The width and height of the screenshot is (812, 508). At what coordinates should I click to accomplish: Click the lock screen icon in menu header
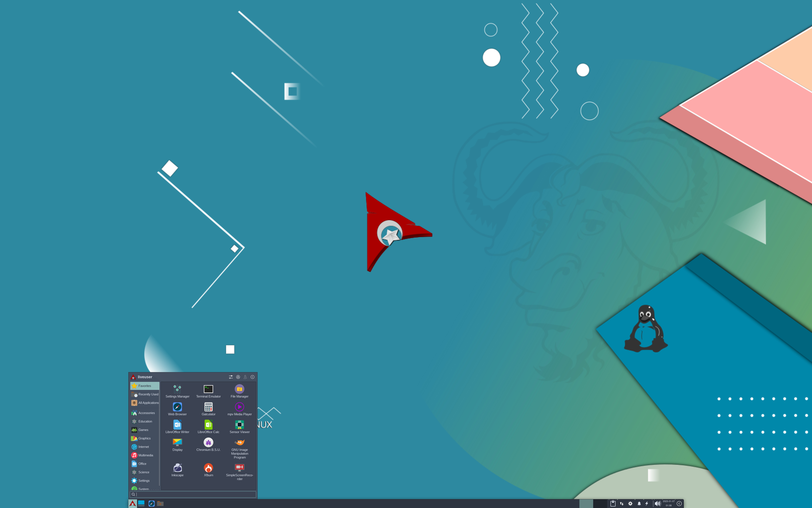pyautogui.click(x=238, y=377)
